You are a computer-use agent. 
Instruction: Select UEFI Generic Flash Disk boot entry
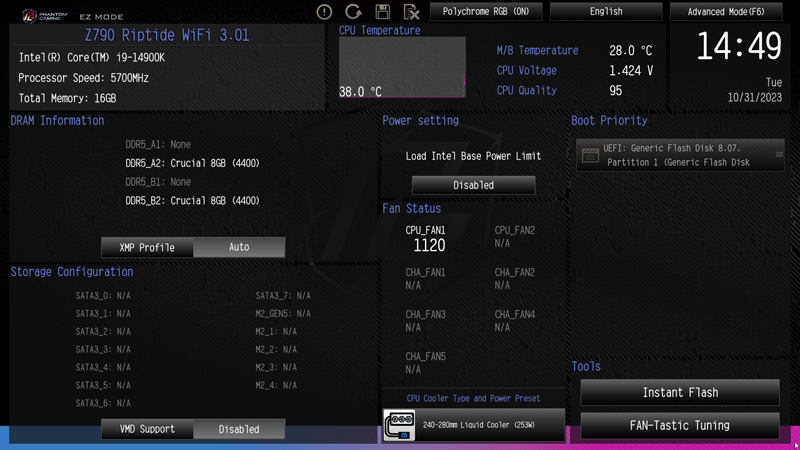pyautogui.click(x=680, y=155)
